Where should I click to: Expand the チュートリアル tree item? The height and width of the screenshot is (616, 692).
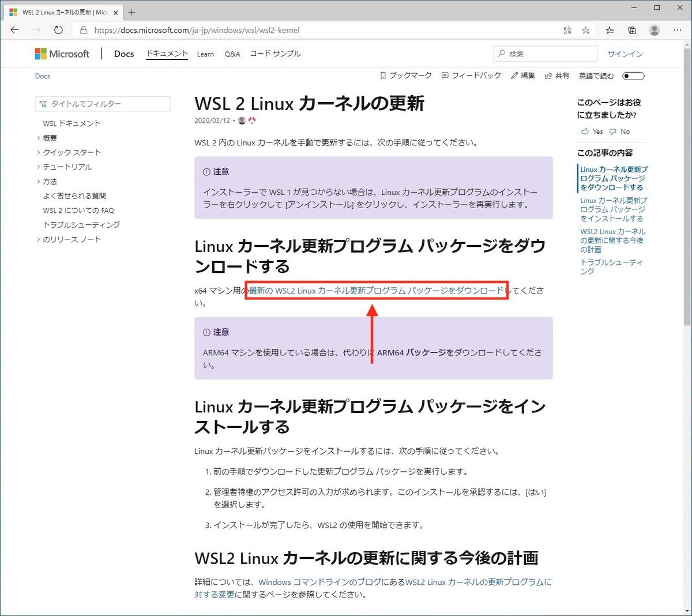coord(39,167)
